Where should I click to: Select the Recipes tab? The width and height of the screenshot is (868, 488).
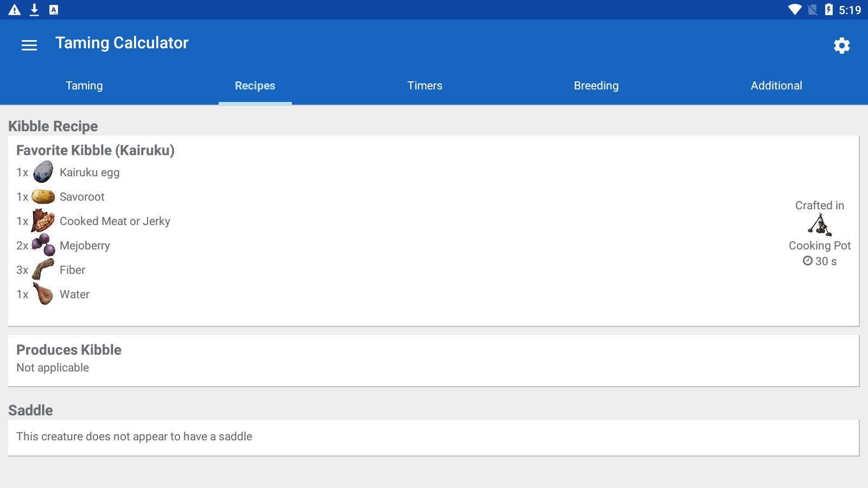click(255, 86)
